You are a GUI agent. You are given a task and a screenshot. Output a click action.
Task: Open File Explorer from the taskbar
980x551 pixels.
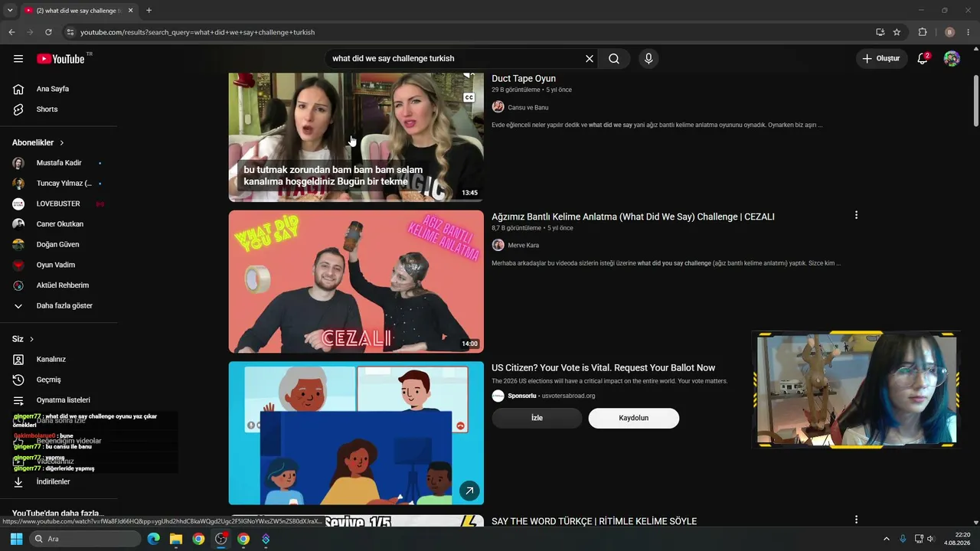click(x=176, y=539)
